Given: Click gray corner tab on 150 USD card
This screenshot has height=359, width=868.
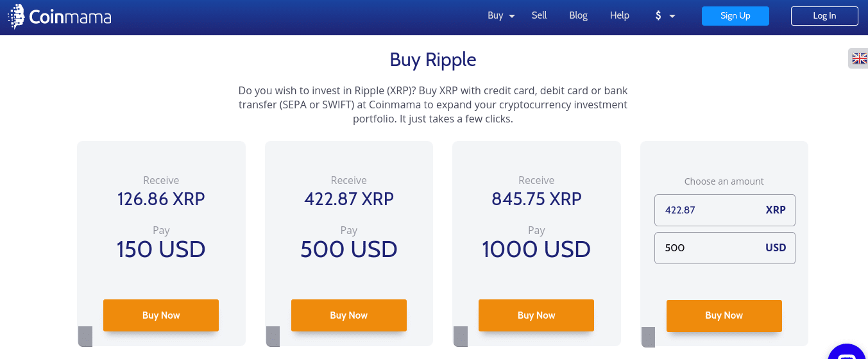Looking at the screenshot, I should click(85, 336).
